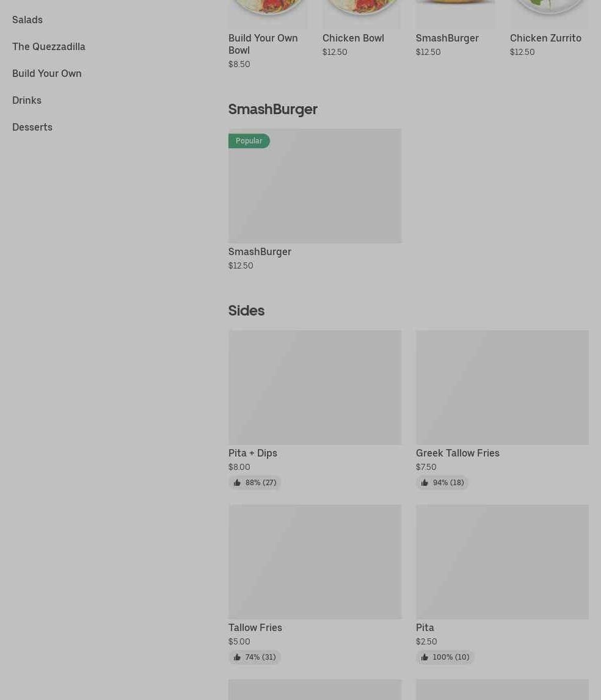Open the Tallow Fries photo
601x700 pixels.
315,561
